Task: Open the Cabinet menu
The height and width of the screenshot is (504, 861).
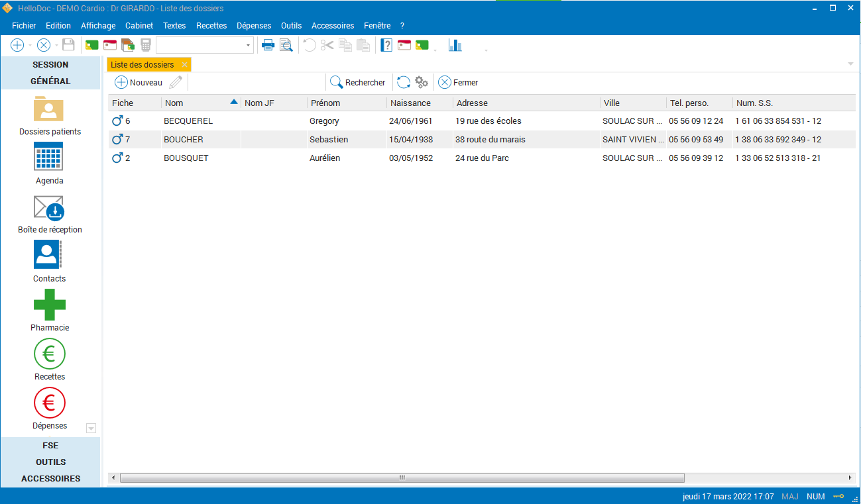Action: 139,26
